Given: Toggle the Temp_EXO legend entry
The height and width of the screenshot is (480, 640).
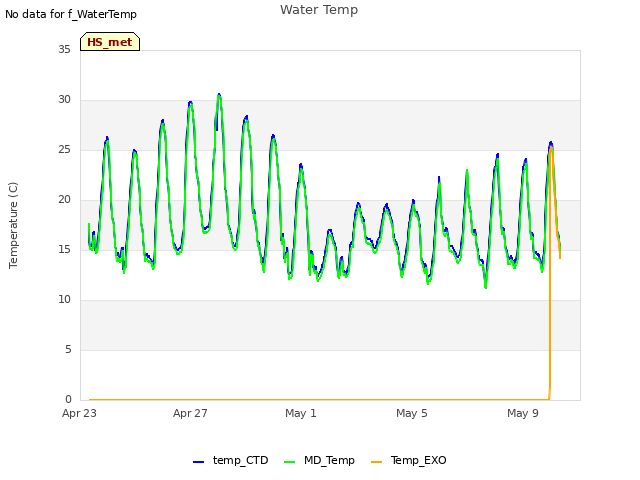Looking at the screenshot, I should click(x=409, y=460).
